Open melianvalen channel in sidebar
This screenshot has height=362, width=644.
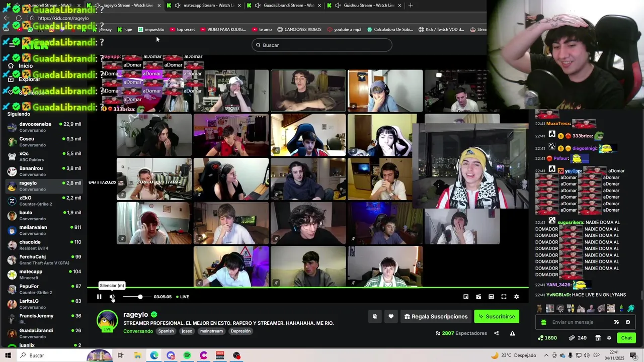tap(44, 230)
